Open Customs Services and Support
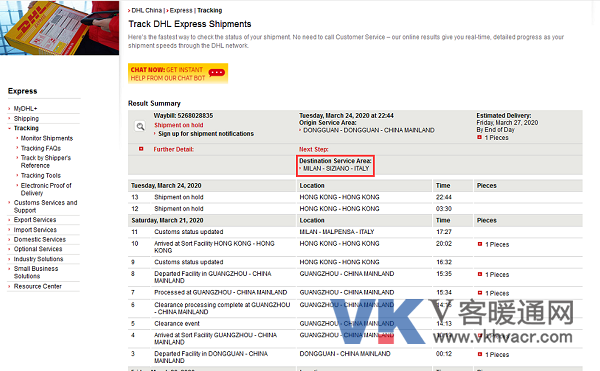Image resolution: width=600 pixels, height=371 pixels. [x=45, y=207]
